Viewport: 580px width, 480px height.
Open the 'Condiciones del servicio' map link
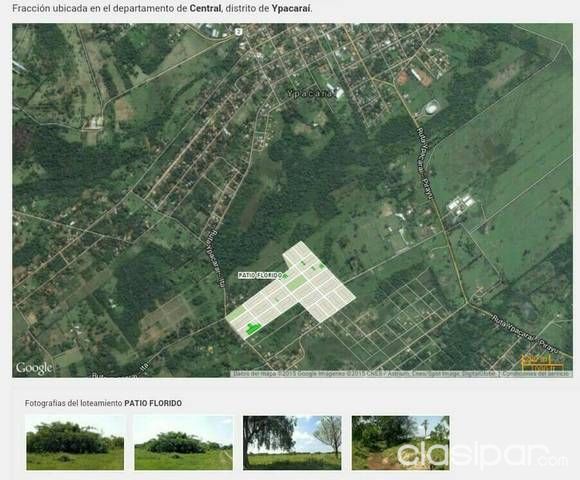(x=535, y=374)
